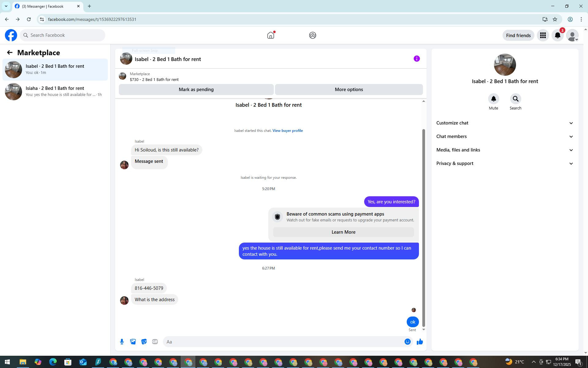Open the GIF picker icon
The height and width of the screenshot is (368, 588).
click(155, 342)
